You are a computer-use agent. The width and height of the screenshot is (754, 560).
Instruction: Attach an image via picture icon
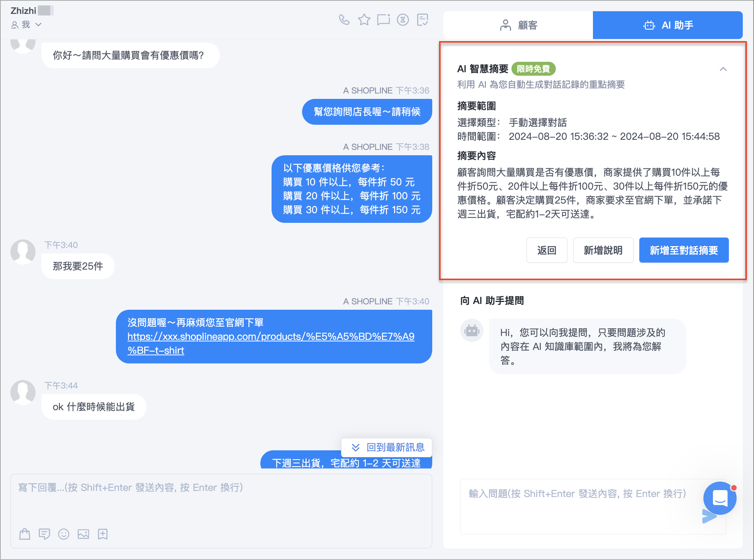[x=83, y=534]
